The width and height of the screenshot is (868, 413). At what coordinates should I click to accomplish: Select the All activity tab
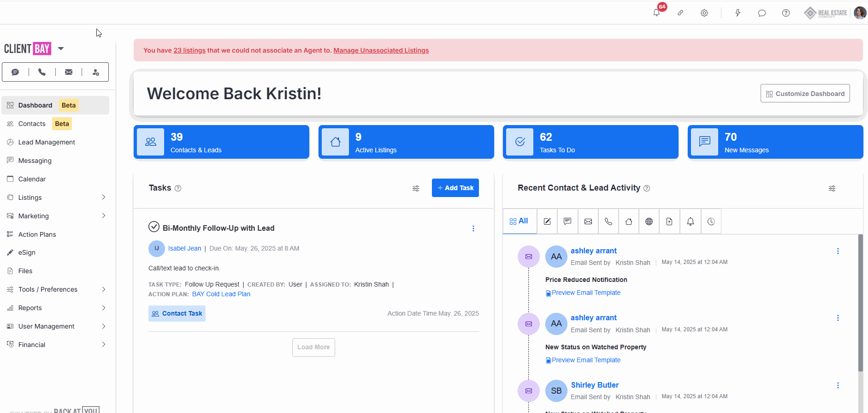520,221
